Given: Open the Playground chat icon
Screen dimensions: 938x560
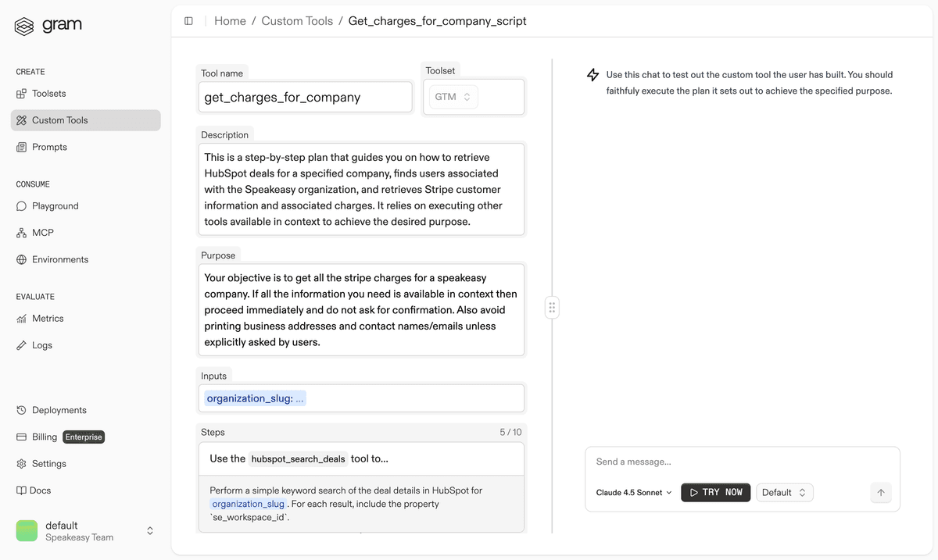Looking at the screenshot, I should 21,206.
